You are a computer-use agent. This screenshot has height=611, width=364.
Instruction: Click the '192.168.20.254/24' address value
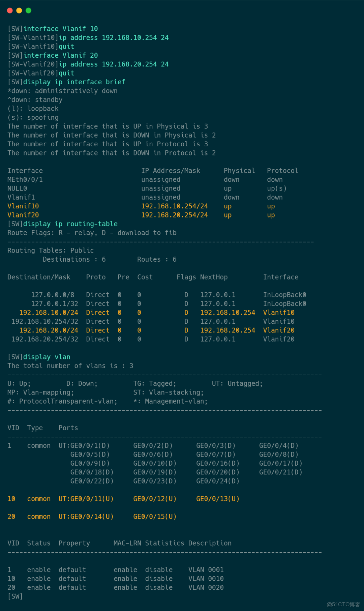[x=175, y=215]
